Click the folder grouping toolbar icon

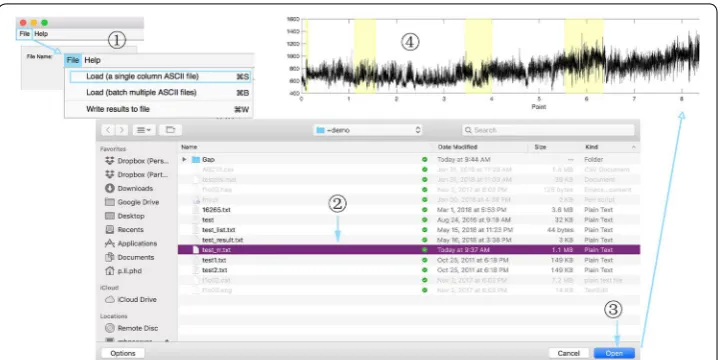click(x=171, y=130)
